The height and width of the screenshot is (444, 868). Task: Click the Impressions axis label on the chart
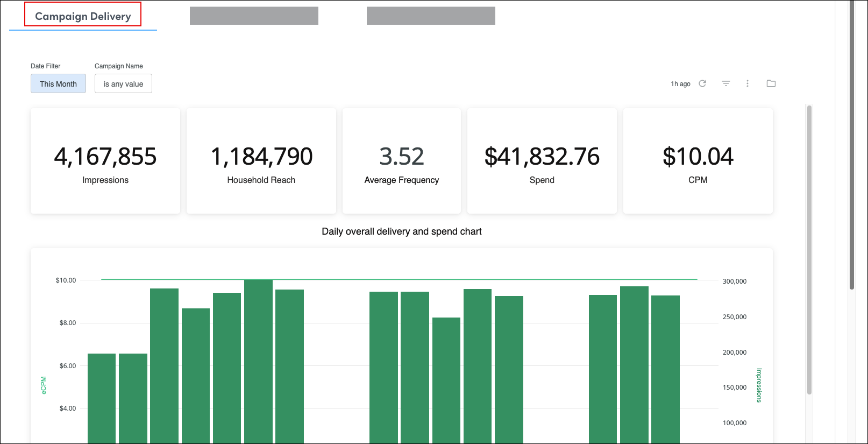(x=759, y=385)
